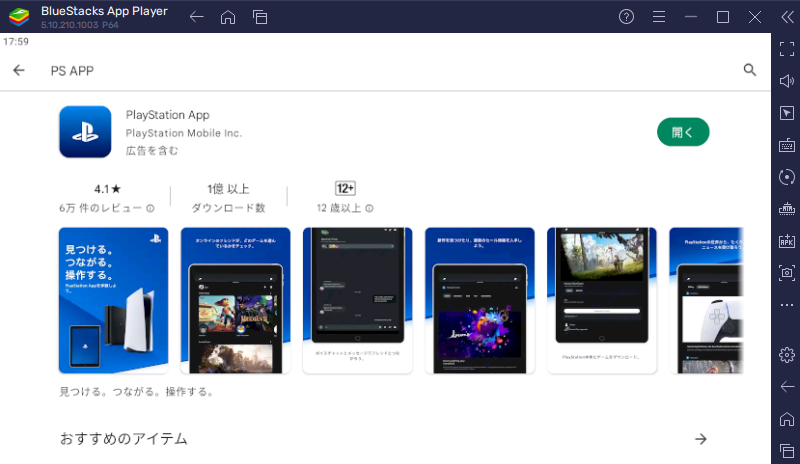Click the sync operations circular icon
This screenshot has height=464, width=800.
pyautogui.click(x=787, y=177)
